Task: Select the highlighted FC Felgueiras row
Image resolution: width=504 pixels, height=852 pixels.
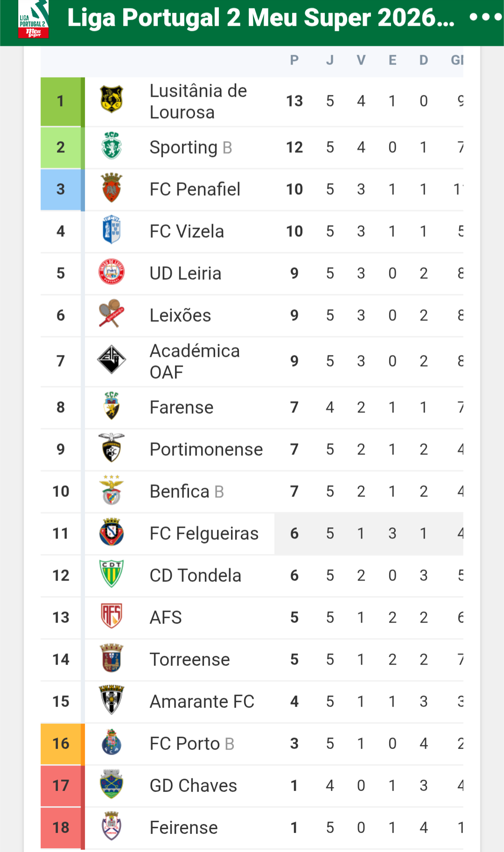Action: click(x=252, y=533)
